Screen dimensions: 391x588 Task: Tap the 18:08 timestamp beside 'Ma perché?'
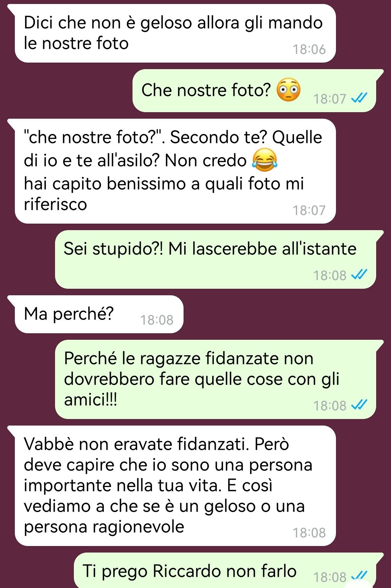[157, 320]
